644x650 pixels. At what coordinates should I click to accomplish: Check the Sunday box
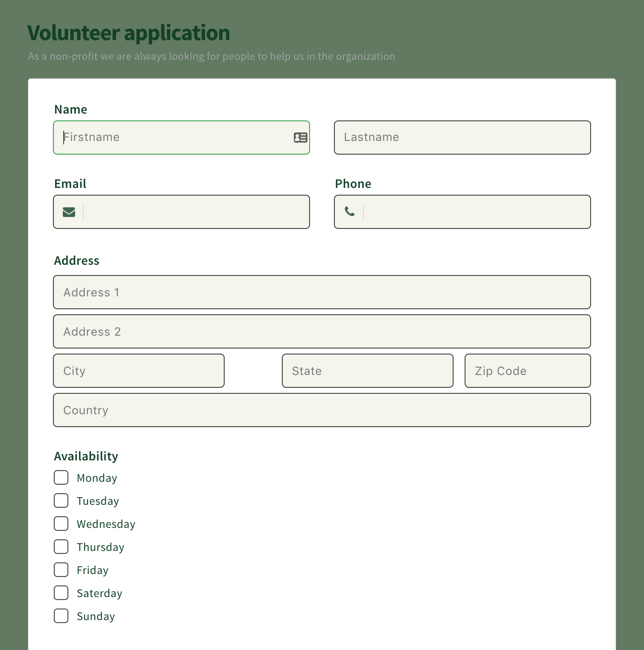61,616
